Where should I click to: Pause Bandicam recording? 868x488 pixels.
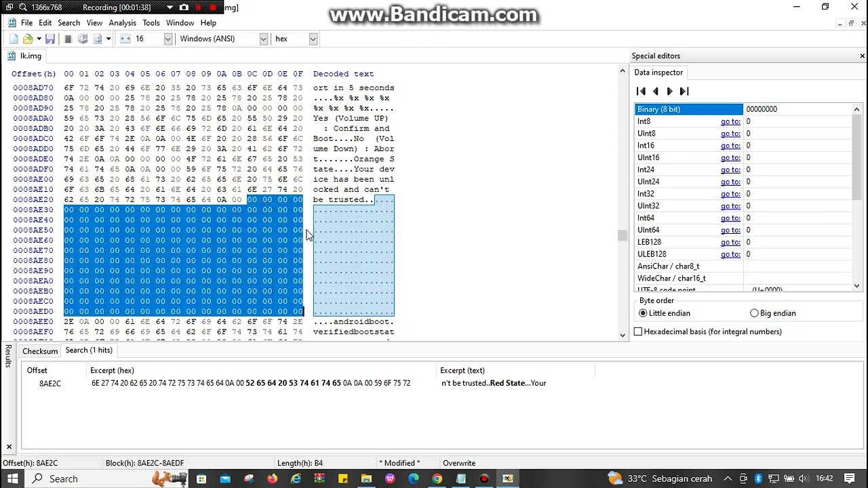point(199,7)
